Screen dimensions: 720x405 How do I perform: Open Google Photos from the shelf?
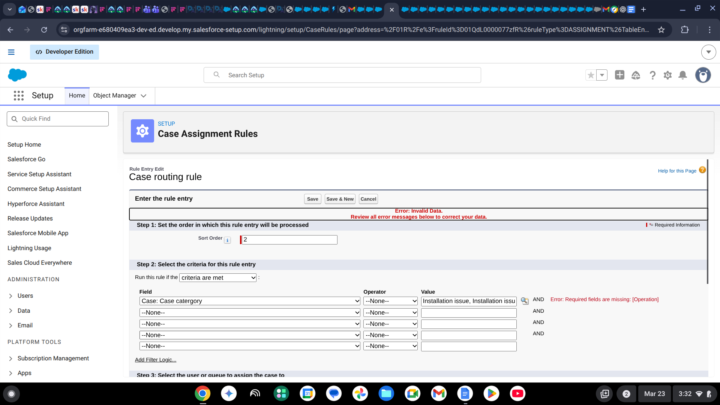coord(360,394)
